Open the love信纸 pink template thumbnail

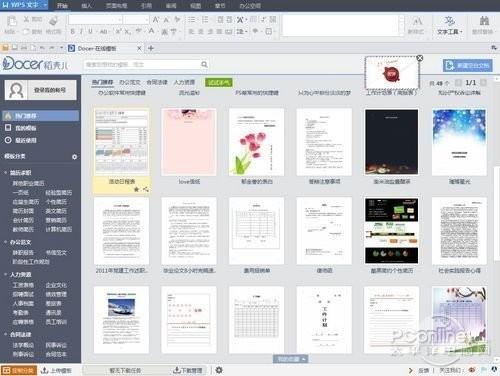coord(189,142)
